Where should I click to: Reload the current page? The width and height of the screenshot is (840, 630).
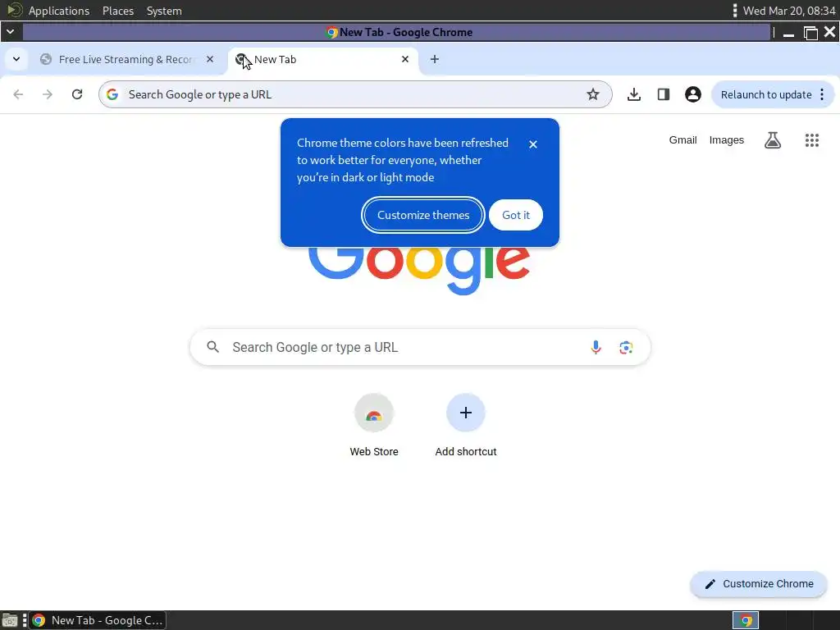77,94
